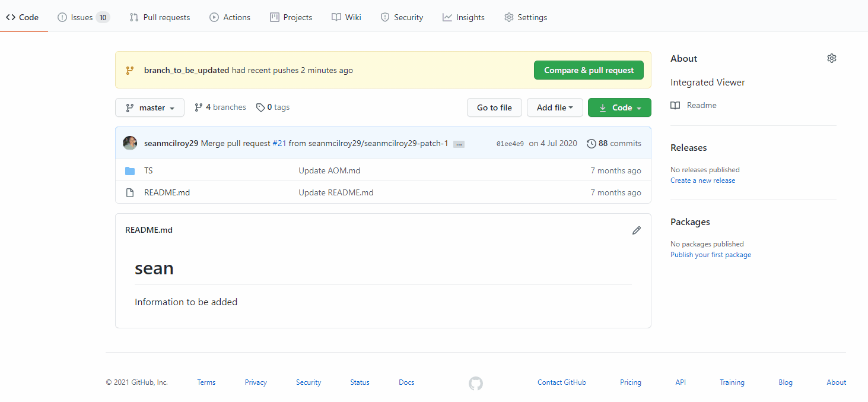This screenshot has width=868, height=402.
Task: Open the green Code dropdown
Action: click(x=619, y=107)
